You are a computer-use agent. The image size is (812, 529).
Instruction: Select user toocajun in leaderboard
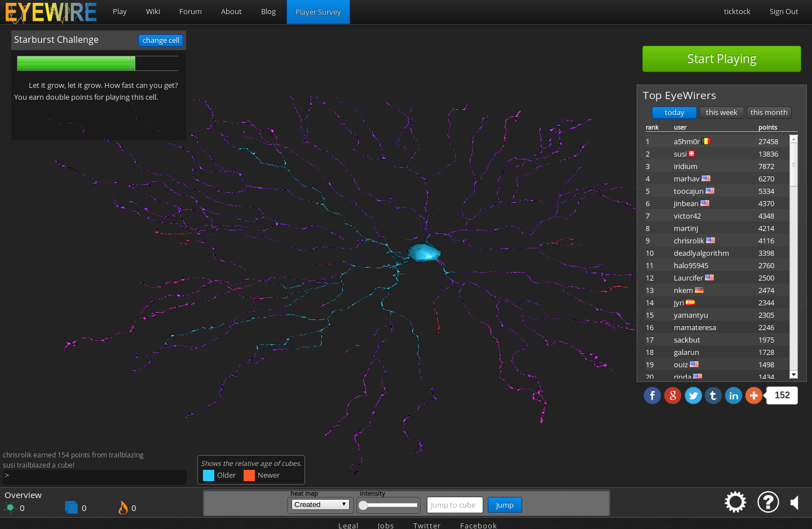click(x=689, y=192)
